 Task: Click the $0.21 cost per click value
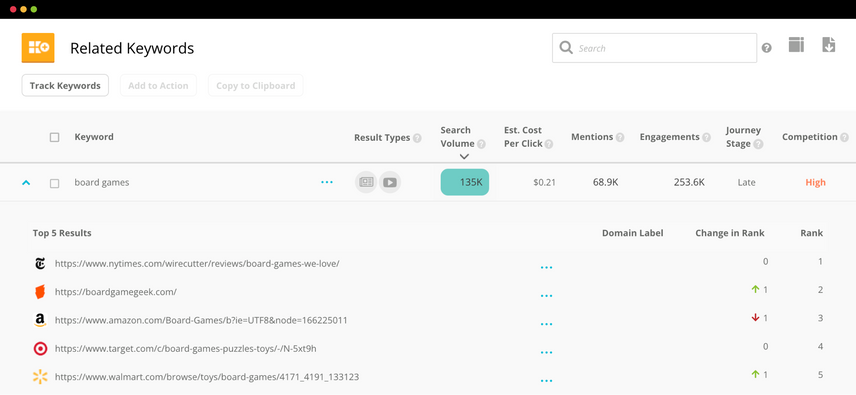pos(544,182)
